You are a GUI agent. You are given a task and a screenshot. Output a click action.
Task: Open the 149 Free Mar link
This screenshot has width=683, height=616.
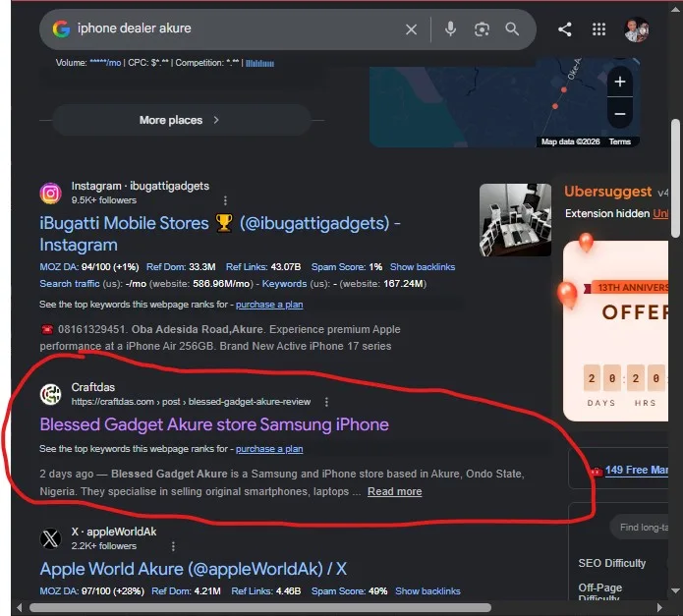pyautogui.click(x=637, y=471)
